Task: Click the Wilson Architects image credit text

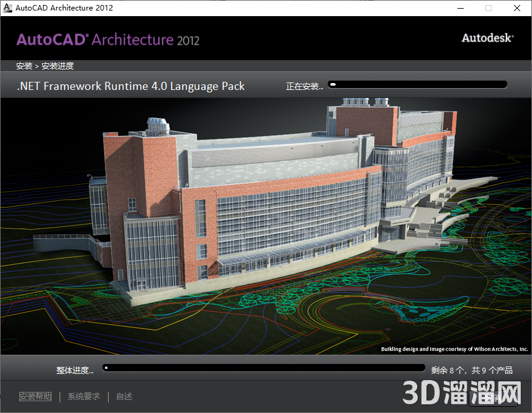Action: [x=454, y=349]
